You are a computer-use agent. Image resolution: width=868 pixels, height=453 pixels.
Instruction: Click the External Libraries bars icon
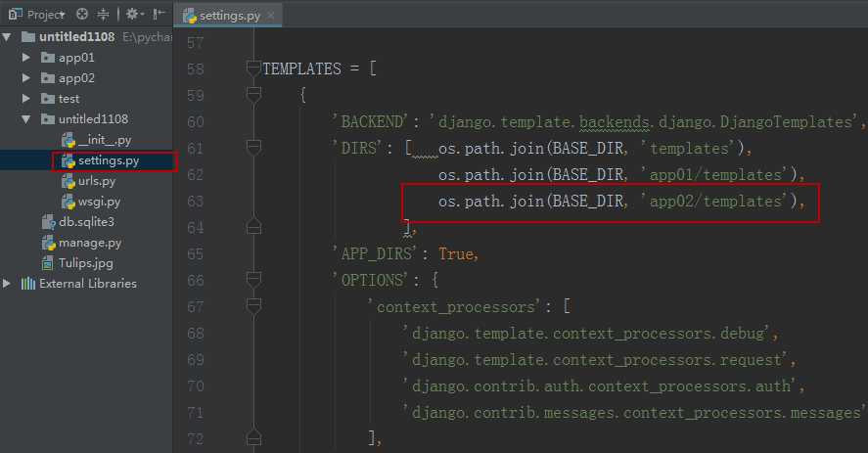pyautogui.click(x=28, y=284)
